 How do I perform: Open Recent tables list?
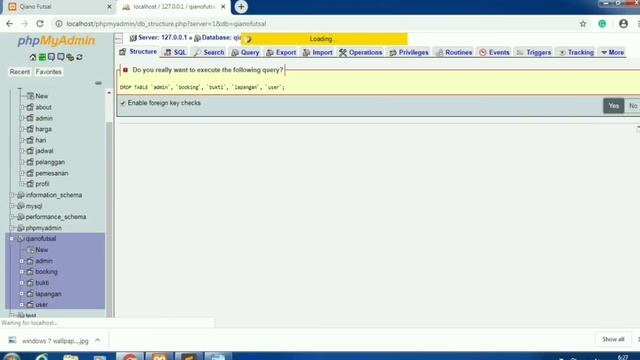[x=20, y=72]
